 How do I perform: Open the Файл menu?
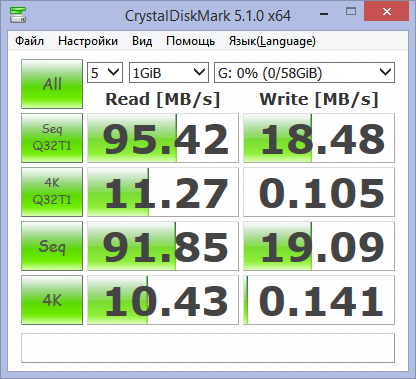(x=29, y=41)
